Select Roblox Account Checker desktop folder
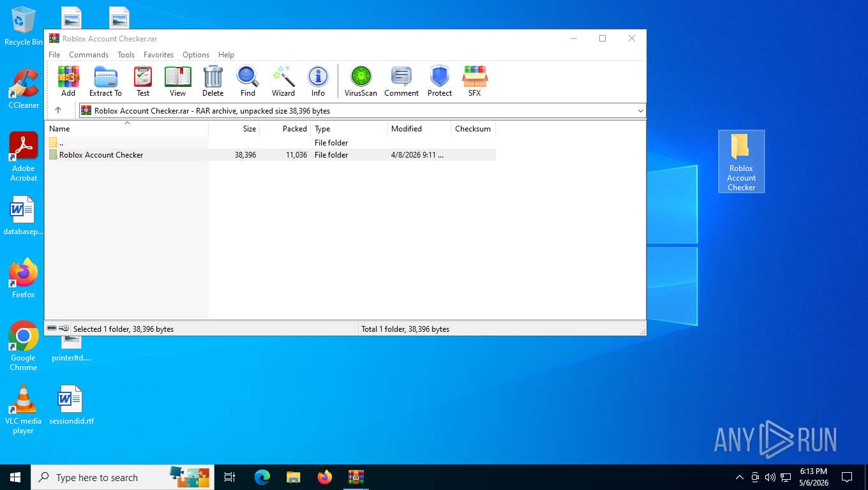 (741, 161)
